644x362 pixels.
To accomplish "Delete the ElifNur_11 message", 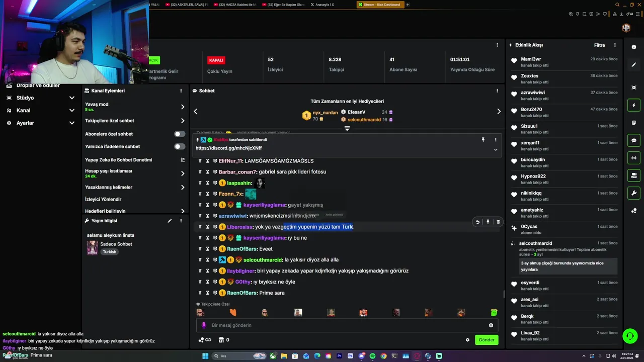I will pyautogui.click(x=200, y=161).
